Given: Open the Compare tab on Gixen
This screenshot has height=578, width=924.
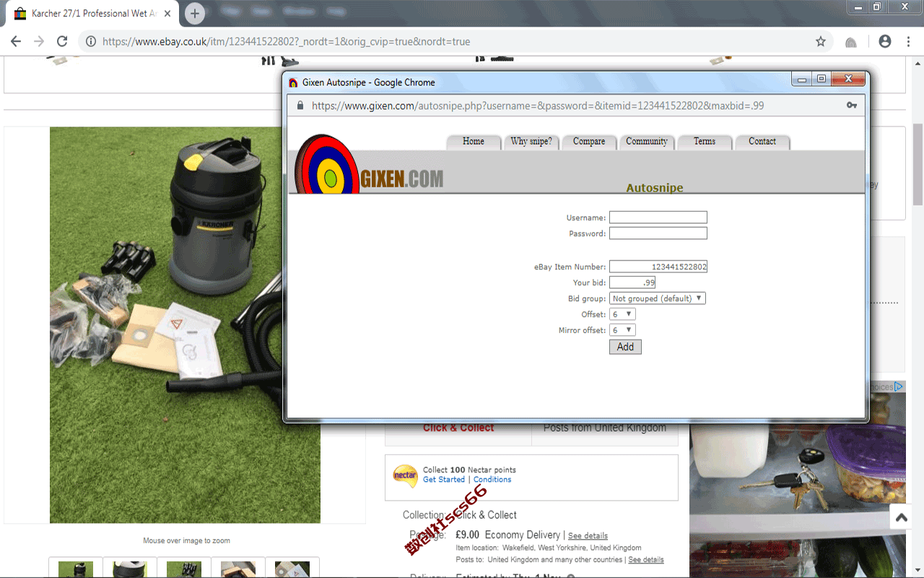Looking at the screenshot, I should tap(589, 142).
